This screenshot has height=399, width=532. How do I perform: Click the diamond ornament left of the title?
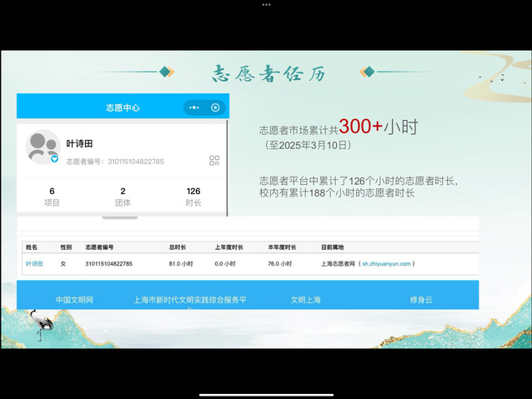tap(167, 72)
